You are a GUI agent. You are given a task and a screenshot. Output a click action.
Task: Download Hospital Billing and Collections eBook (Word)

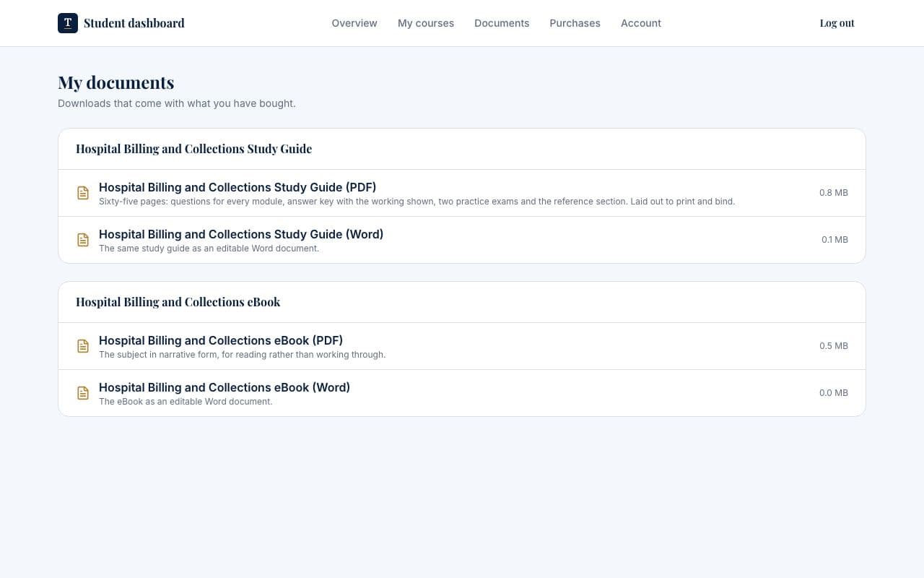[462, 393]
